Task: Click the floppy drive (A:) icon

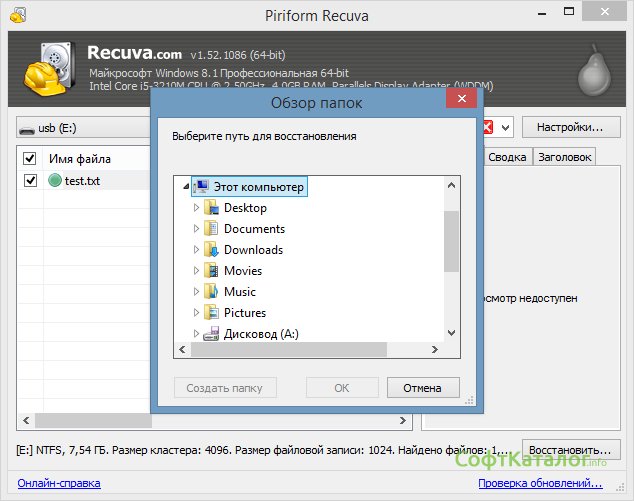Action: 211,334
